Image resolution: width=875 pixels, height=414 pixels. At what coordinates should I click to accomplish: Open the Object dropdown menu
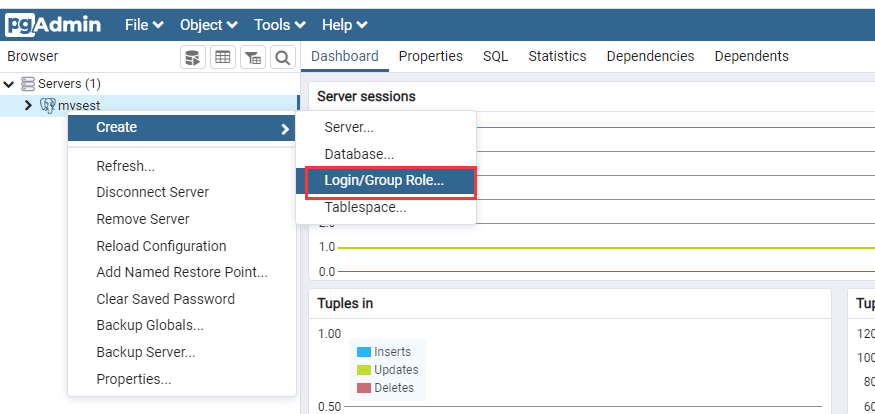[208, 24]
